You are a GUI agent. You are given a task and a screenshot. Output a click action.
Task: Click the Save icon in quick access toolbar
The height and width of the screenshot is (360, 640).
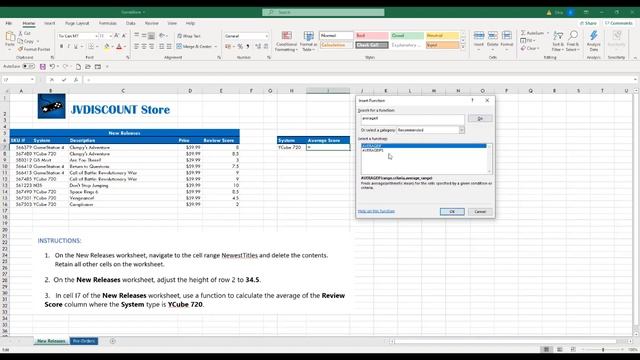point(42,67)
